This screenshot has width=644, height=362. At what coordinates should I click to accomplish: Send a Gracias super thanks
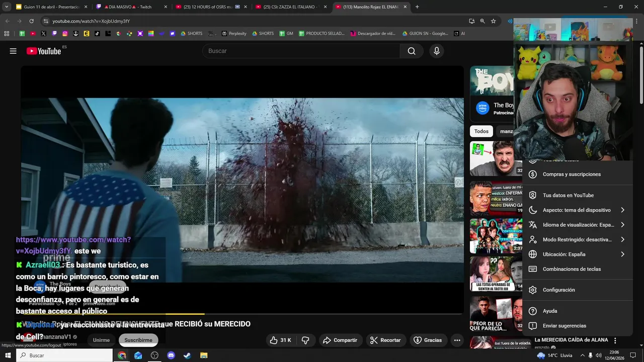(428, 340)
